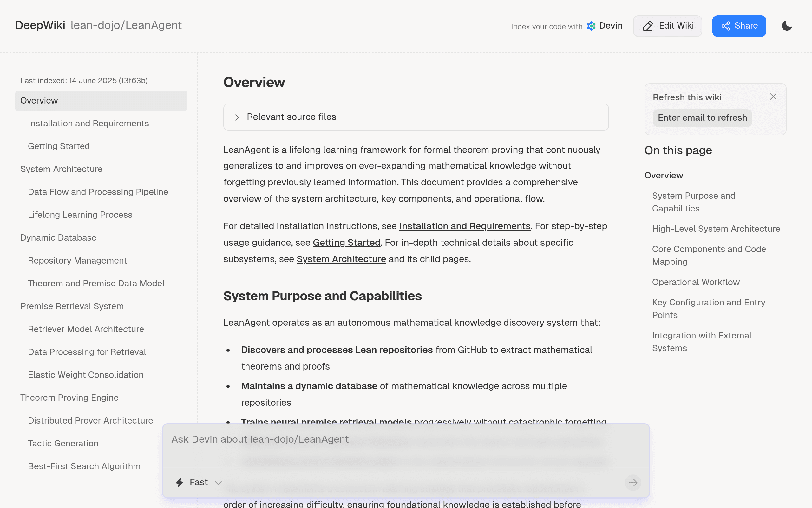Click the System Purpose and Capabilities heading

coord(323,296)
